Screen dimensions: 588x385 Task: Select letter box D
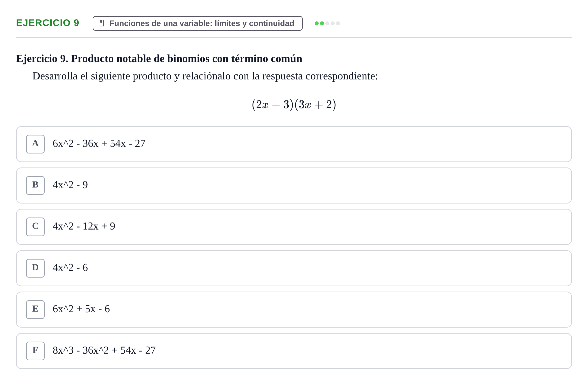(x=35, y=268)
